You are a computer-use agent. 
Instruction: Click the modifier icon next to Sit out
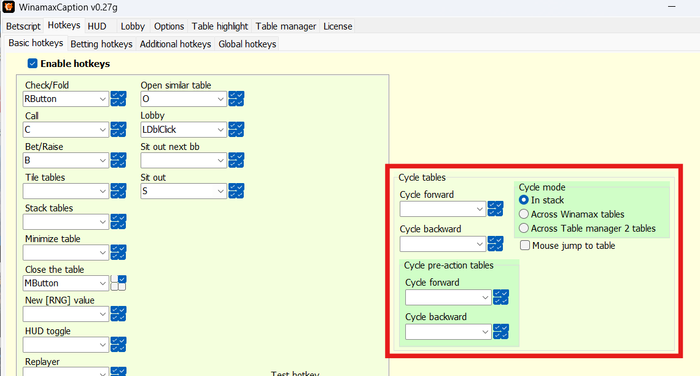point(236,191)
